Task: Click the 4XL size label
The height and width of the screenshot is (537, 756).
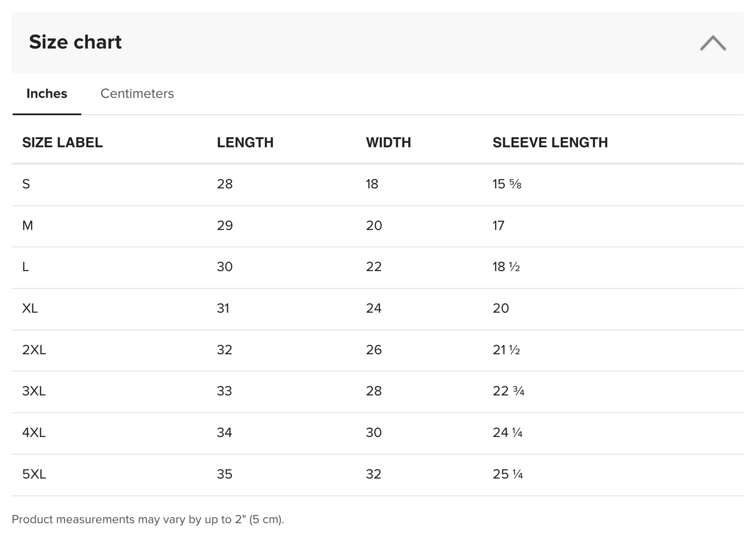Action: pos(34,433)
